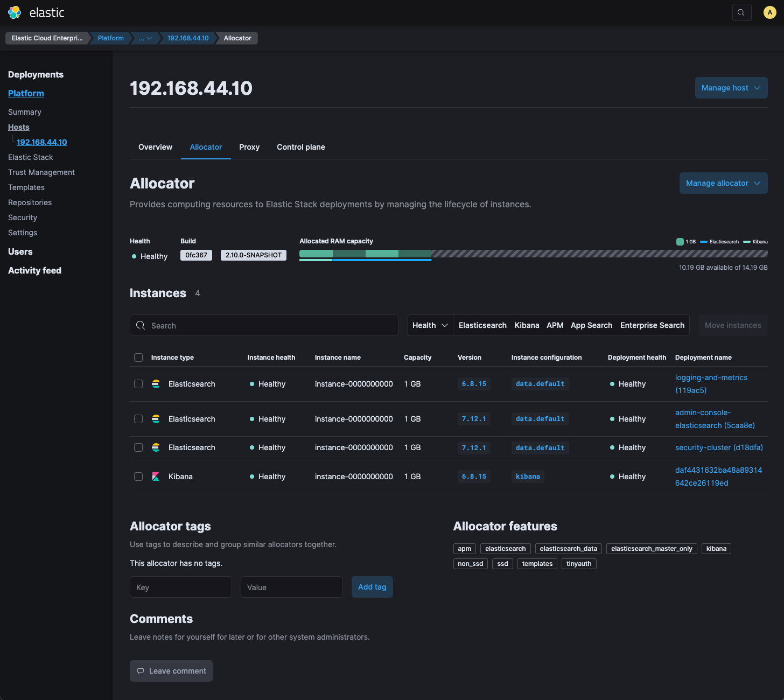Click the 1 GB legend swatch
Viewport: 784px width, 700px height.
680,242
